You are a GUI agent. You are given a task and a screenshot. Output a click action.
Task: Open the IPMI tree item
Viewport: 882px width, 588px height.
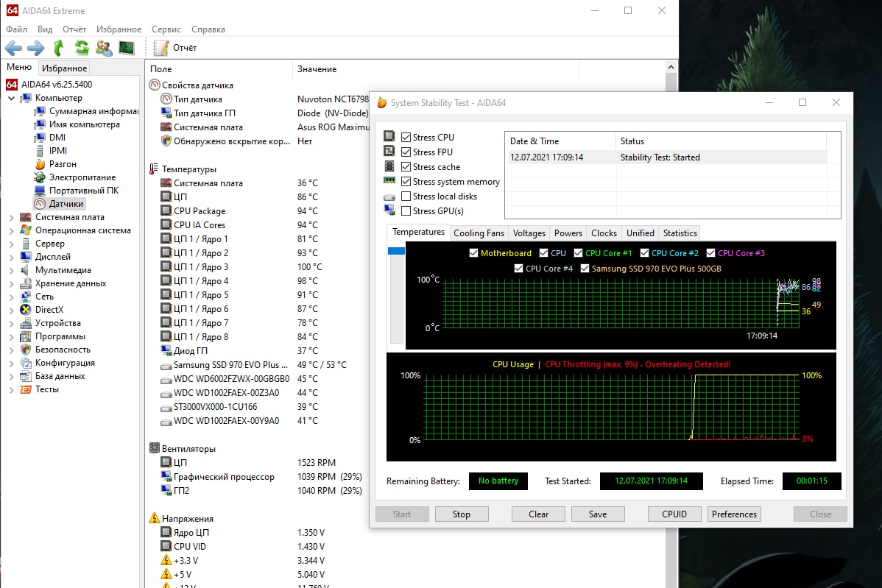[x=52, y=151]
